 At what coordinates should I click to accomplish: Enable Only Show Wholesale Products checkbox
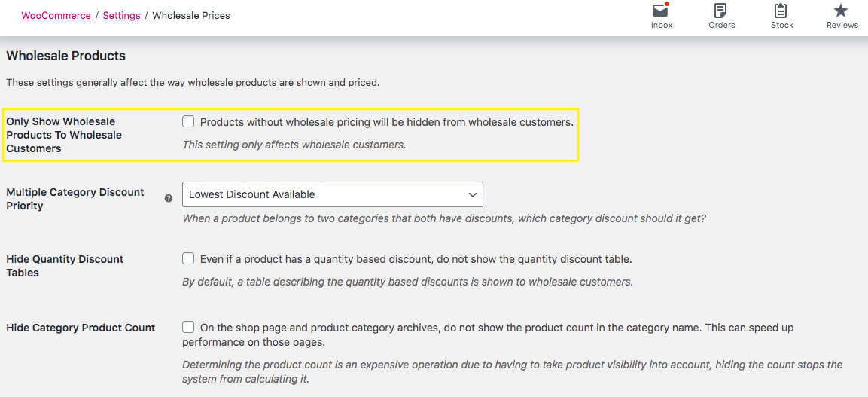(x=188, y=121)
